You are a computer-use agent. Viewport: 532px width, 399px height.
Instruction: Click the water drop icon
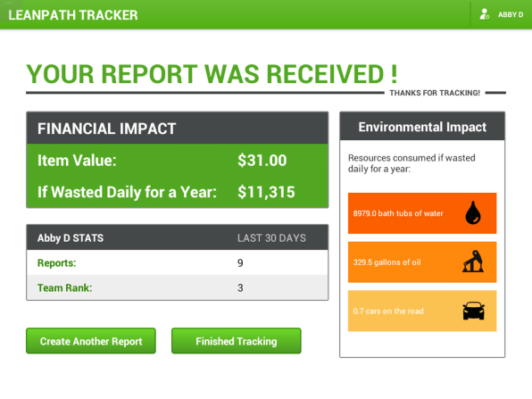(x=473, y=212)
